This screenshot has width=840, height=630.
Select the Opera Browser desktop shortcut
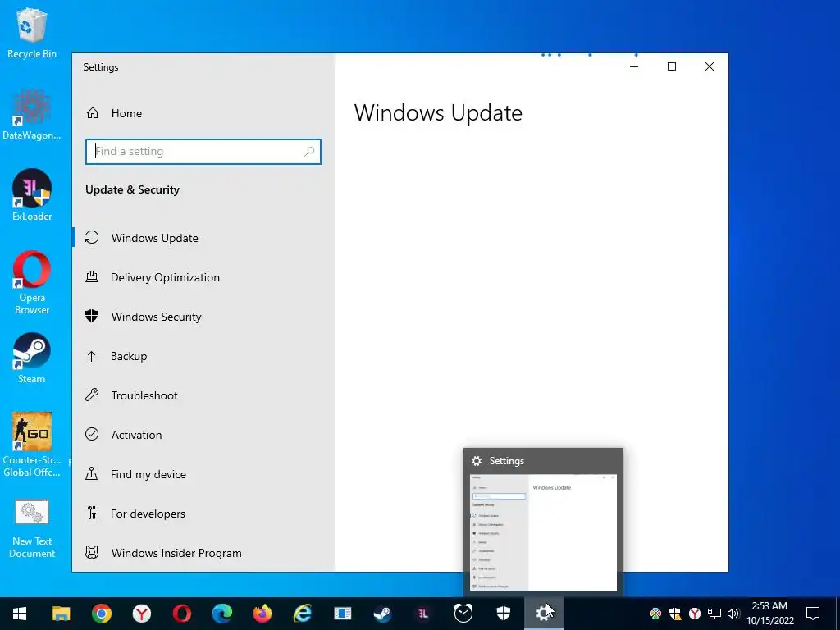click(32, 283)
